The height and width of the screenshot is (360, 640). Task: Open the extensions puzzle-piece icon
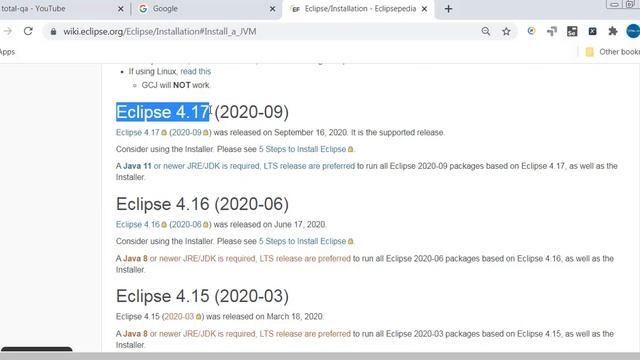point(613,31)
